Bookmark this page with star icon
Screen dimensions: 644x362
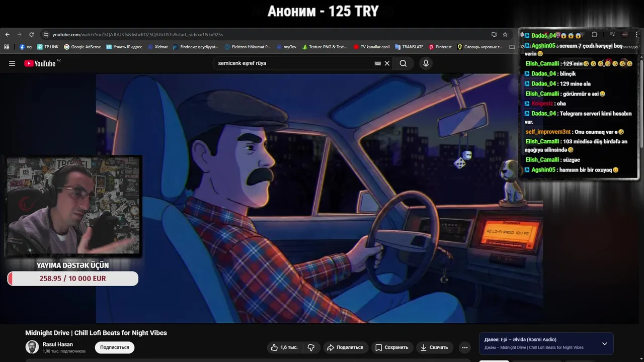click(x=505, y=35)
